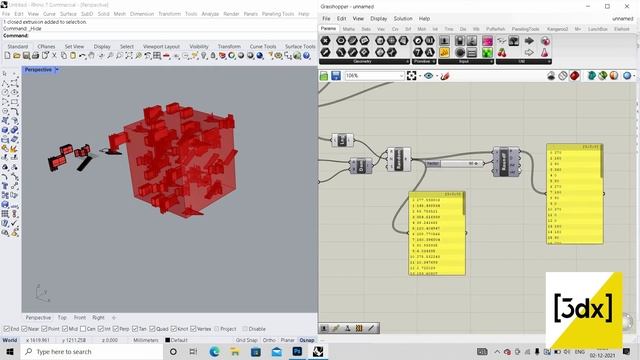
Task: Click the yellow Panel icon in Input section
Action: [x=444, y=52]
